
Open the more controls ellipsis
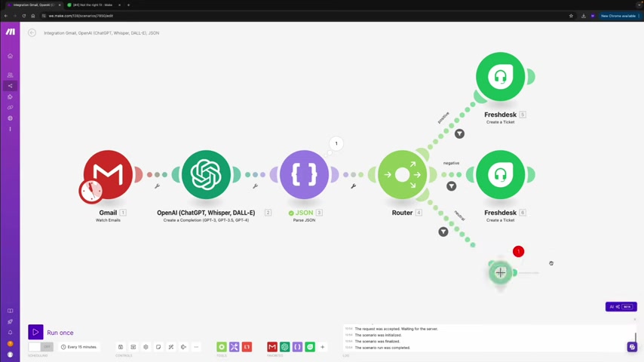pyautogui.click(x=196, y=347)
